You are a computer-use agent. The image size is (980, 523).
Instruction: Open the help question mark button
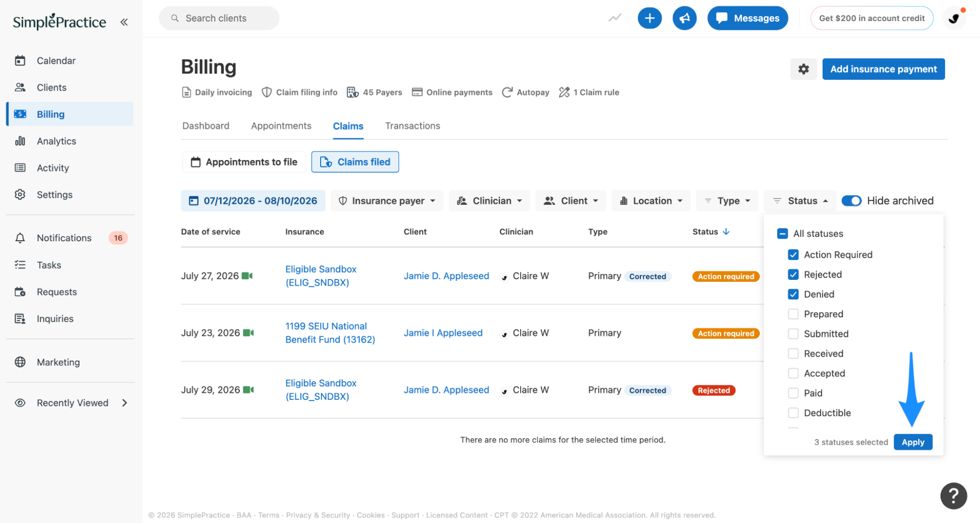coord(954,496)
